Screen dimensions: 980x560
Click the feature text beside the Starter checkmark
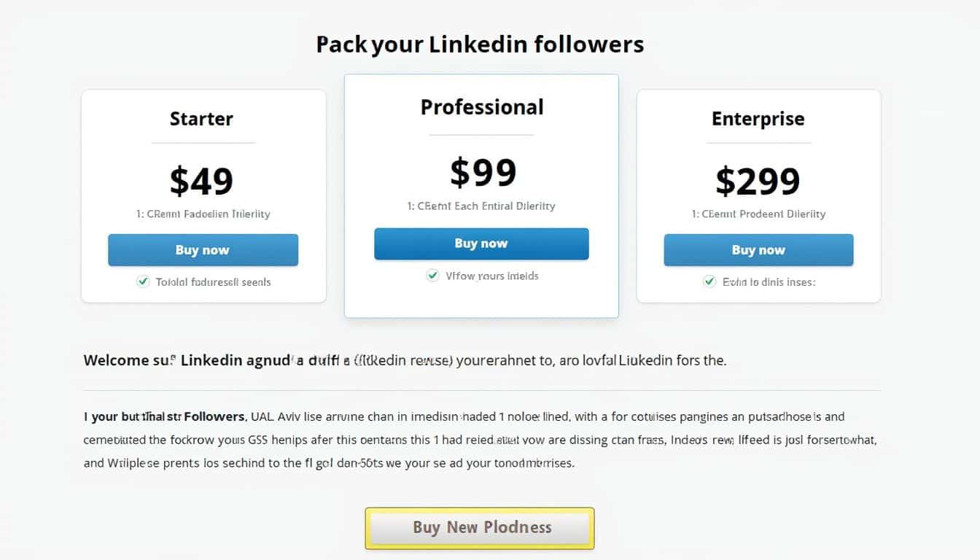pyautogui.click(x=213, y=281)
